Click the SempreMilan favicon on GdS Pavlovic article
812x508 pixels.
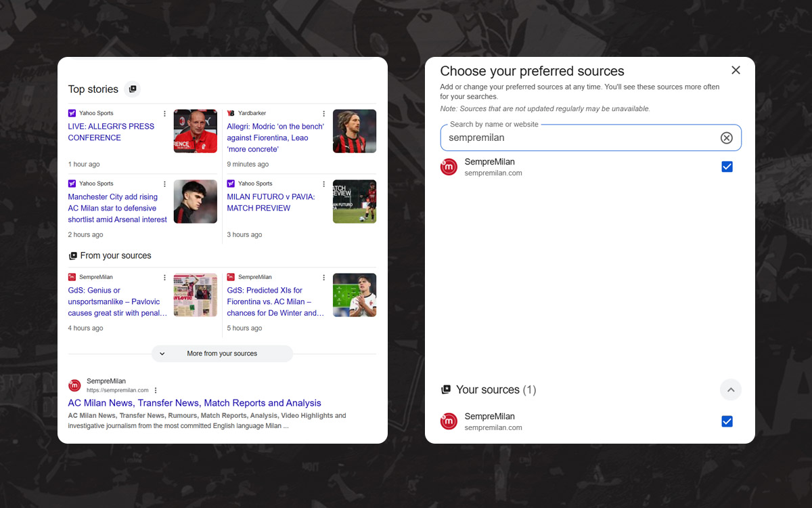71,277
